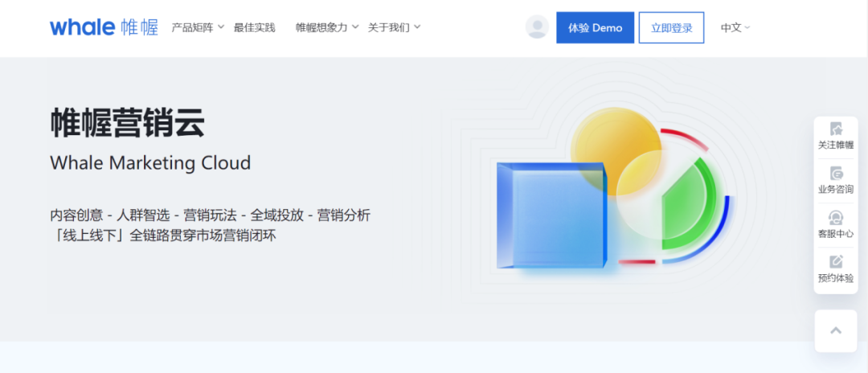Click the Whale Marketing Cloud subtitle
Screen dimensions: 868x373
tap(150, 162)
